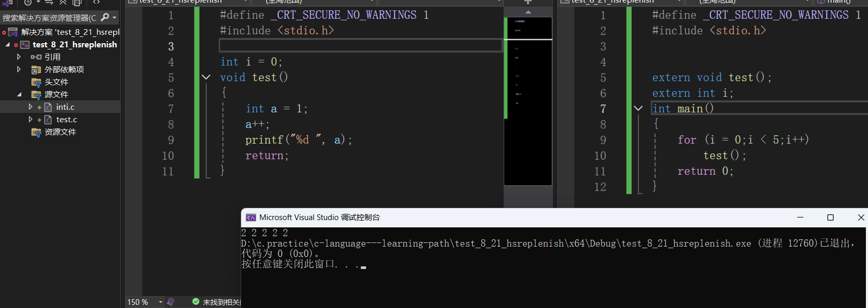Focus the Solution Explorer search box
The image size is (868, 308).
pos(49,18)
